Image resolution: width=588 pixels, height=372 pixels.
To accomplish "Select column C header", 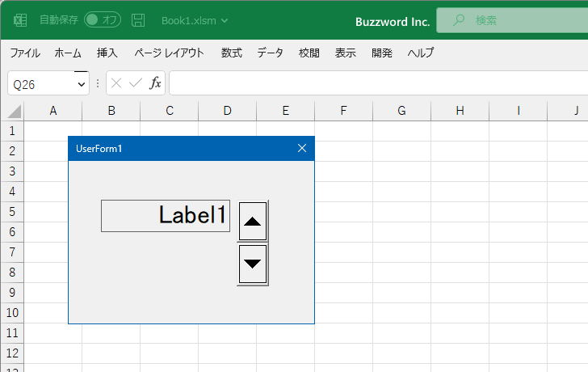I will click(x=170, y=111).
